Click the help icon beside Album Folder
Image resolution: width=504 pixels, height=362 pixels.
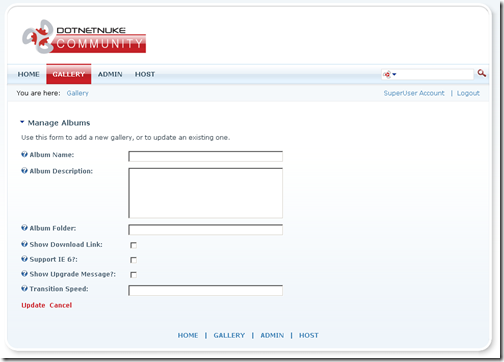coord(24,228)
